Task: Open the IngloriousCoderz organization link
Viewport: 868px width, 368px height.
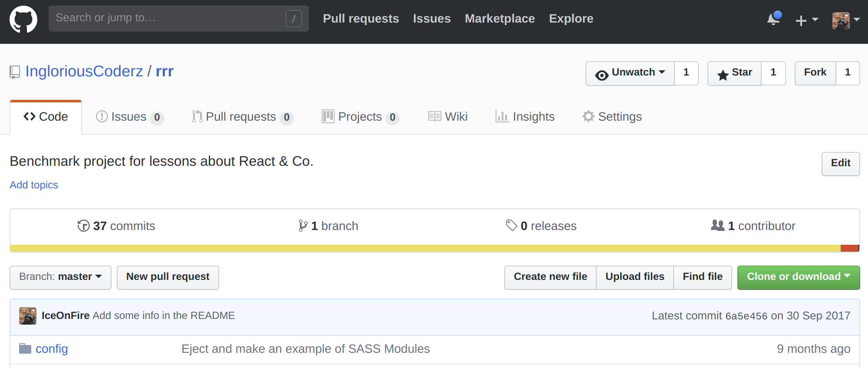Action: coord(84,71)
